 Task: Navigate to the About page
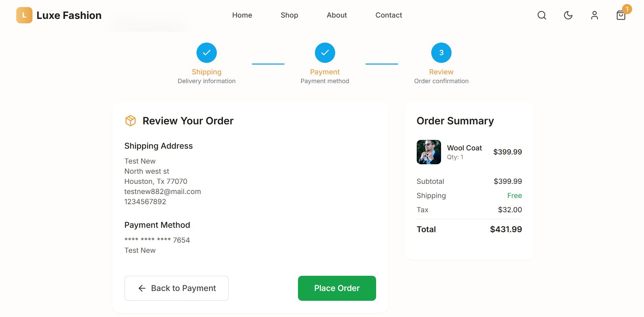click(x=337, y=15)
